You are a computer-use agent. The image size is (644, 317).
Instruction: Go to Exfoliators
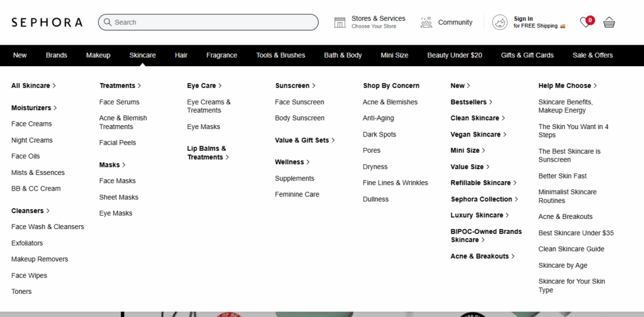tap(27, 243)
